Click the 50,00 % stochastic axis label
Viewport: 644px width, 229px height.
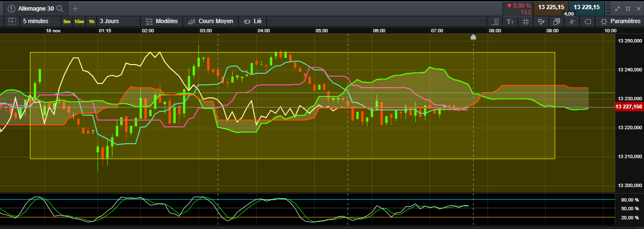click(x=630, y=209)
